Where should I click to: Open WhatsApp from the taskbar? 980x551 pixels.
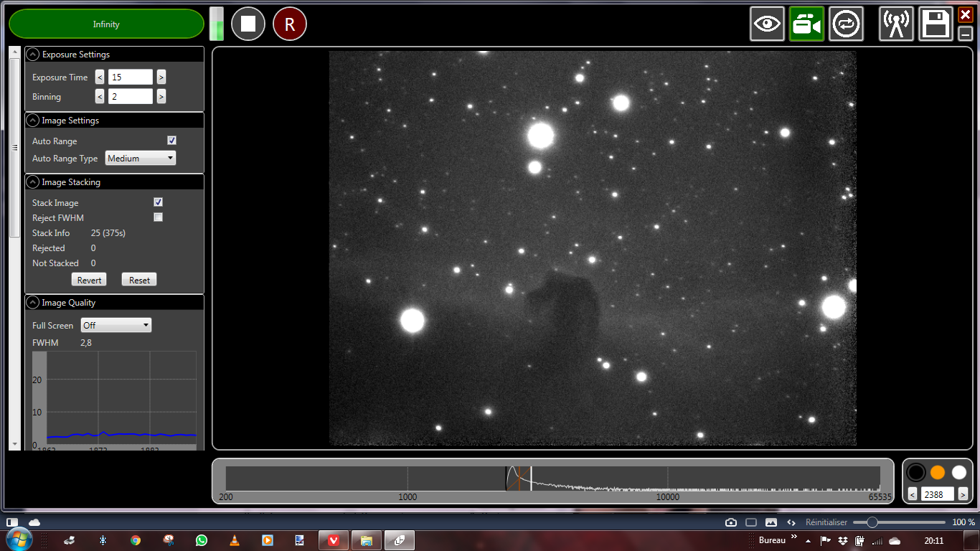pyautogui.click(x=202, y=540)
